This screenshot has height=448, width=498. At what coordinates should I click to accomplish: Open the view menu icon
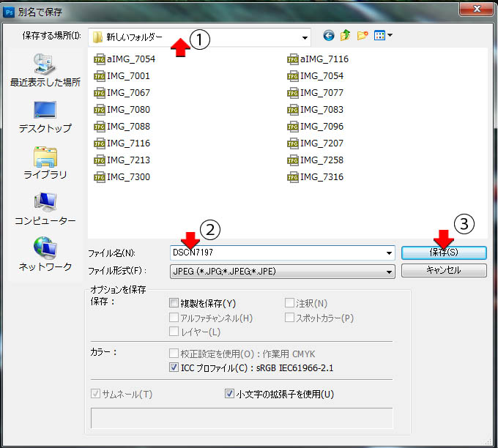click(x=383, y=36)
